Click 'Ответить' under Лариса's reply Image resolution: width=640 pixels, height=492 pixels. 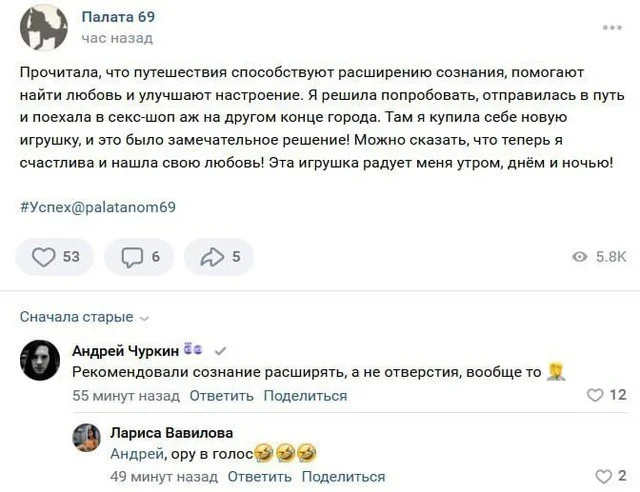coord(259,477)
